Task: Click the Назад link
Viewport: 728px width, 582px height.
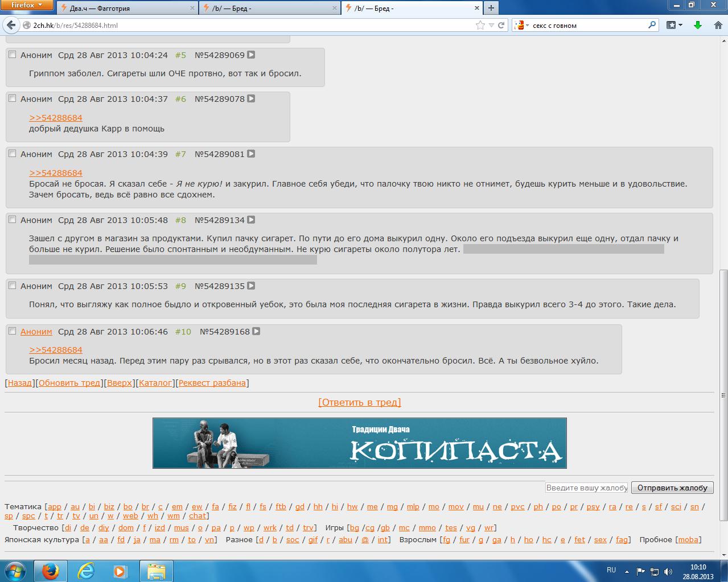Action: coord(20,383)
